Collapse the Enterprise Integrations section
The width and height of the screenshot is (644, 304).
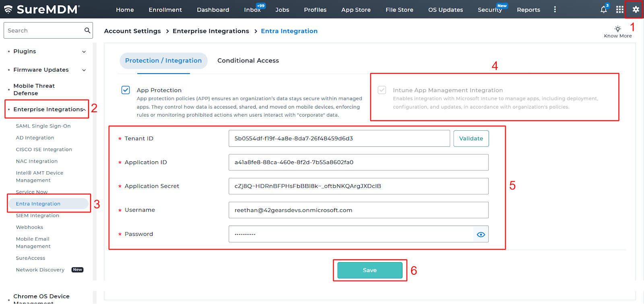tap(84, 109)
